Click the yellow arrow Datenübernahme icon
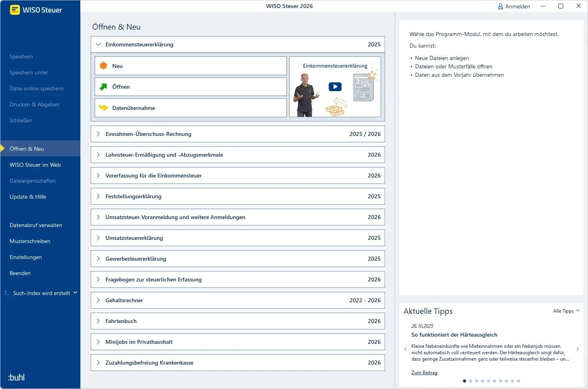Image resolution: width=588 pixels, height=389 pixels. (x=103, y=108)
